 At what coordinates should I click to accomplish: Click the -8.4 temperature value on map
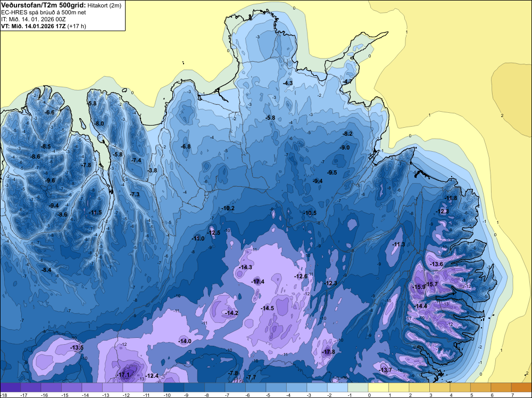tap(46, 270)
